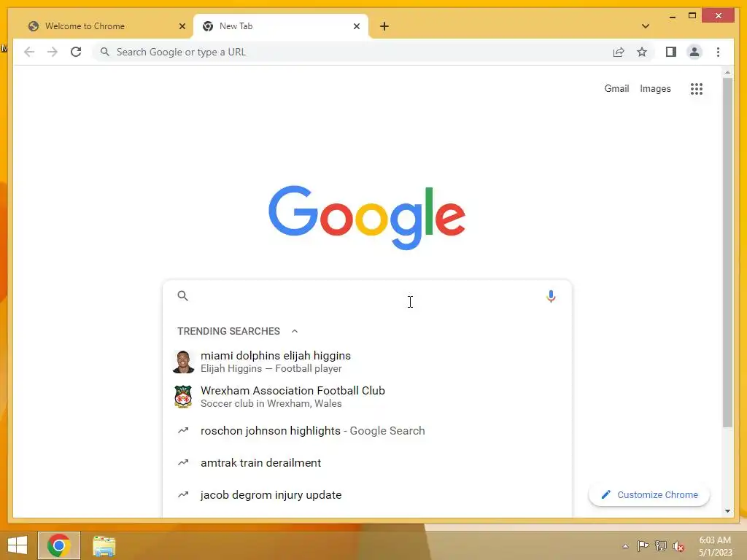The image size is (747, 560).
Task: Click the forward navigation arrow
Action: [53, 52]
